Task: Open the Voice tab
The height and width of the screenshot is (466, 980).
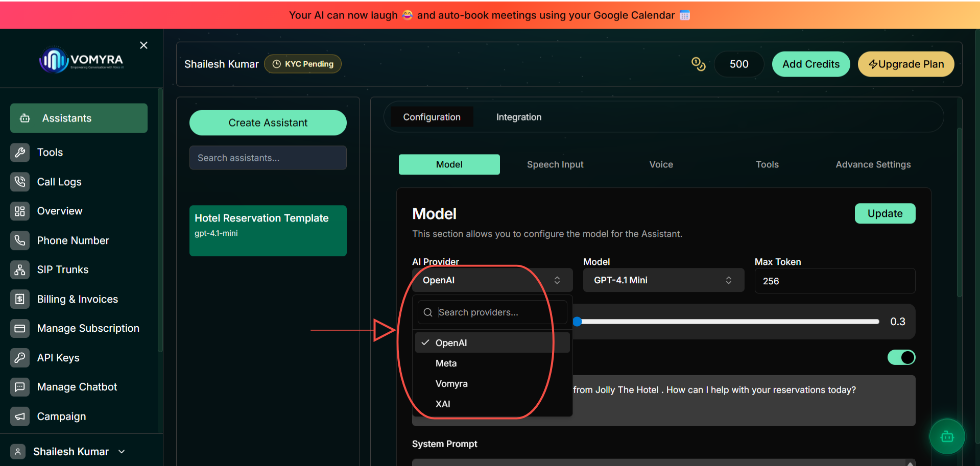Action: 661,164
